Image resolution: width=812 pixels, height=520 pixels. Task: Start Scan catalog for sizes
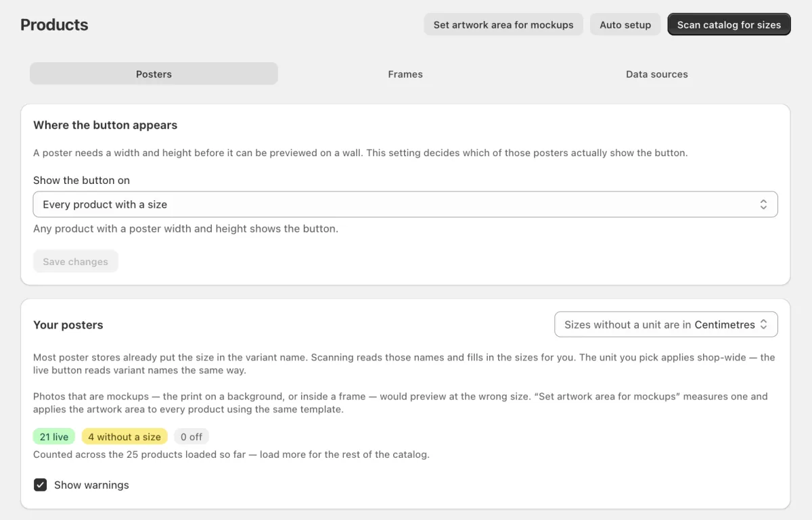(x=729, y=25)
